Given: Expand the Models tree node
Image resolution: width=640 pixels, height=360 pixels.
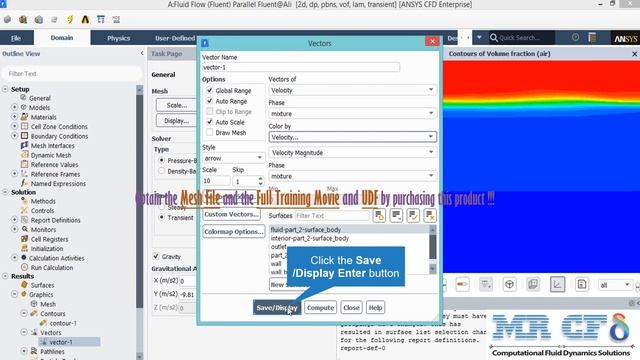Looking at the screenshot, I should pos(15,107).
